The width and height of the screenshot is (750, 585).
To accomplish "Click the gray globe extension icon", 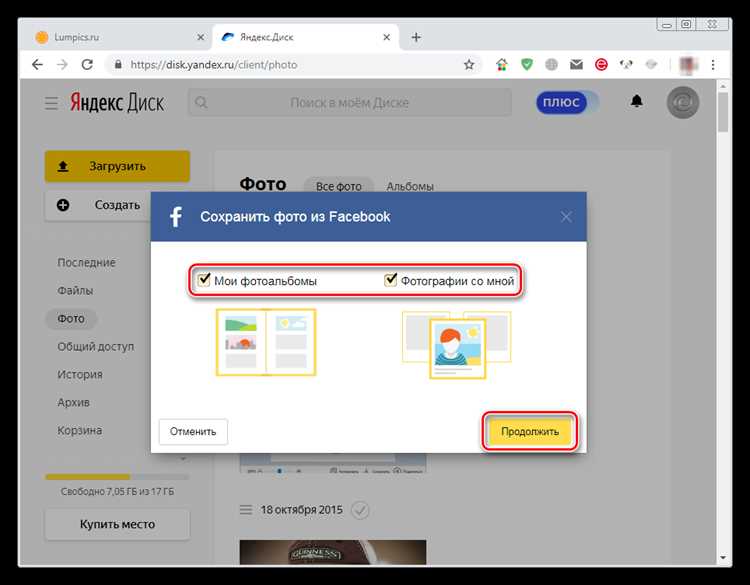I will click(x=551, y=64).
